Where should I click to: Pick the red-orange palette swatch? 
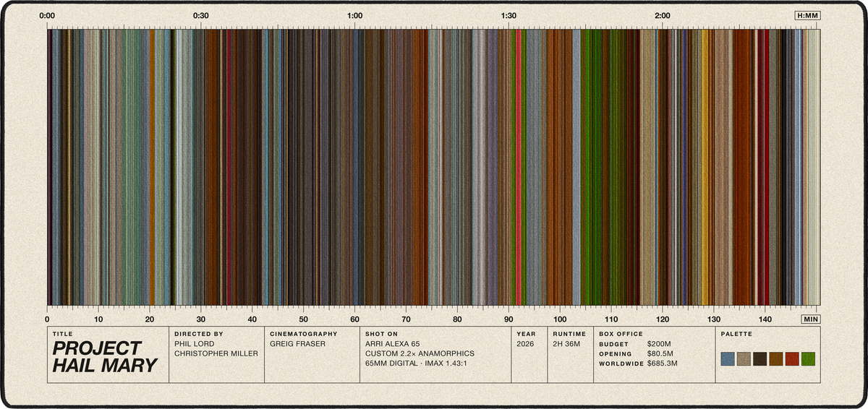[x=792, y=358]
